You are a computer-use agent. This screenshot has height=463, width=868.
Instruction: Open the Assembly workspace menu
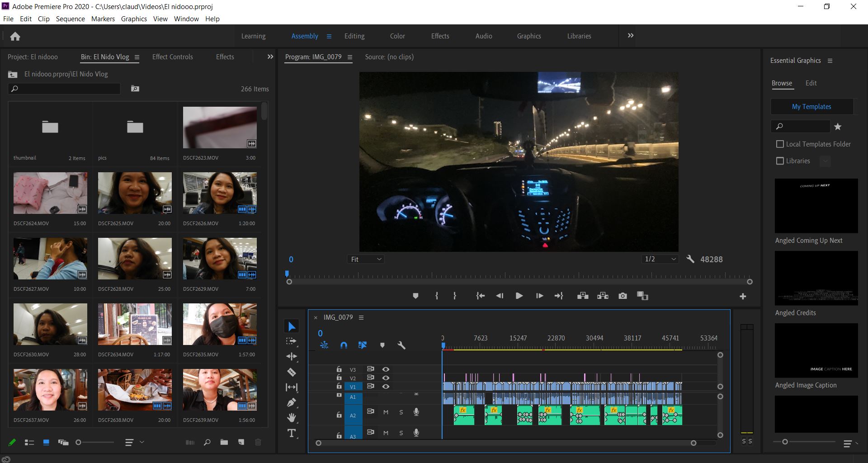(x=329, y=36)
